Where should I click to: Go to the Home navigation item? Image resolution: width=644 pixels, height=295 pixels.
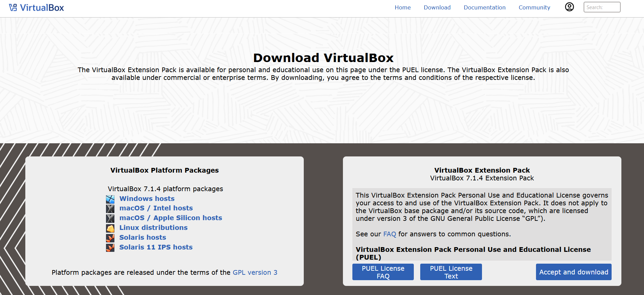coord(403,7)
